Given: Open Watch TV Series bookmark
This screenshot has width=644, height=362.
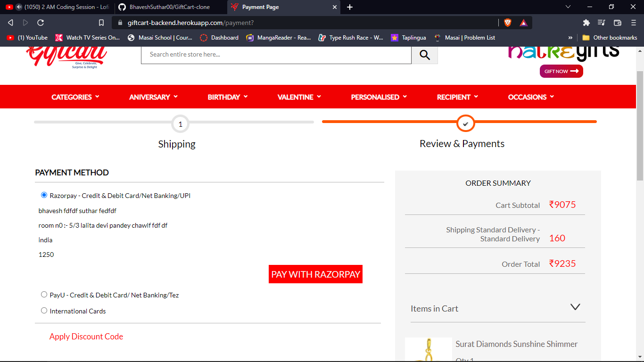Looking at the screenshot, I should pyautogui.click(x=88, y=38).
